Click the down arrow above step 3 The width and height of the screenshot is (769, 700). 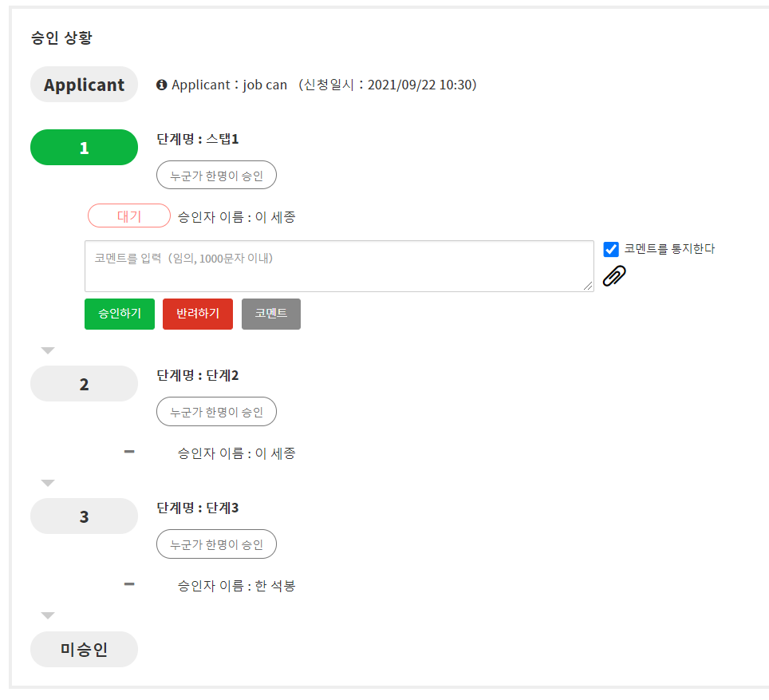[x=48, y=483]
